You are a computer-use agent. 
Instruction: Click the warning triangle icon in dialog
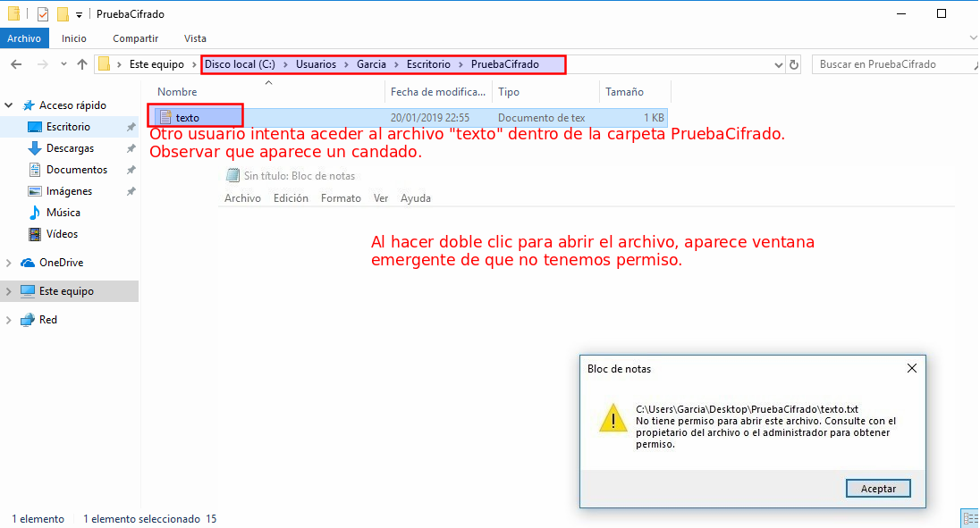[613, 417]
